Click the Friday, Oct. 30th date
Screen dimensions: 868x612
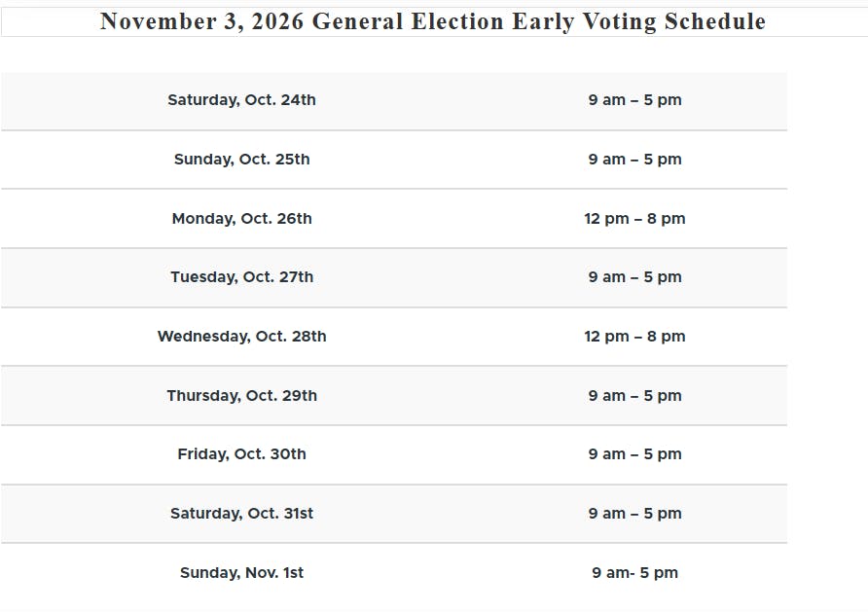(x=242, y=454)
